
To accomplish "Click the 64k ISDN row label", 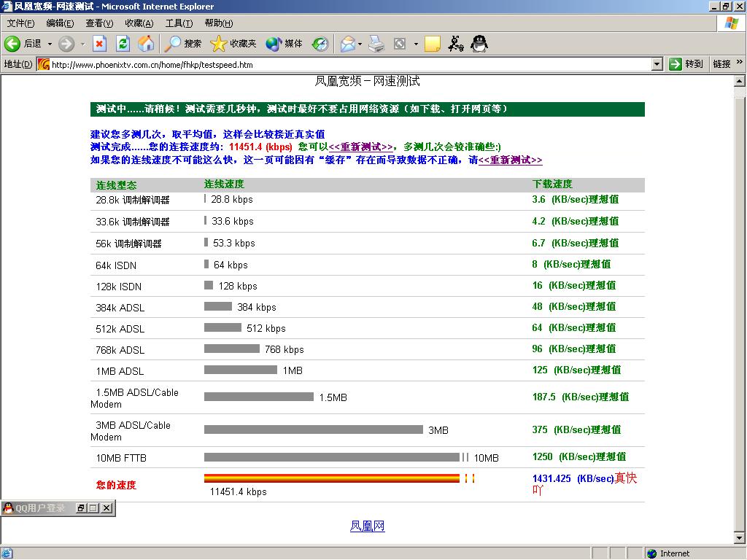I will tap(116, 265).
